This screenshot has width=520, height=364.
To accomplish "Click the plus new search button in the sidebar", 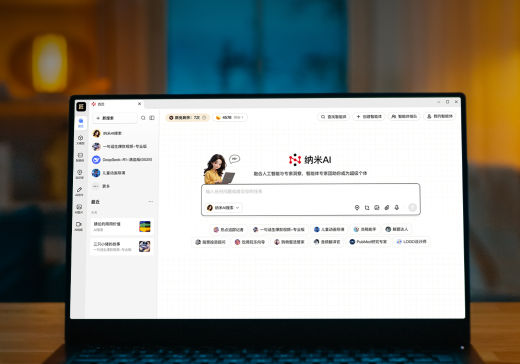I will (115, 118).
